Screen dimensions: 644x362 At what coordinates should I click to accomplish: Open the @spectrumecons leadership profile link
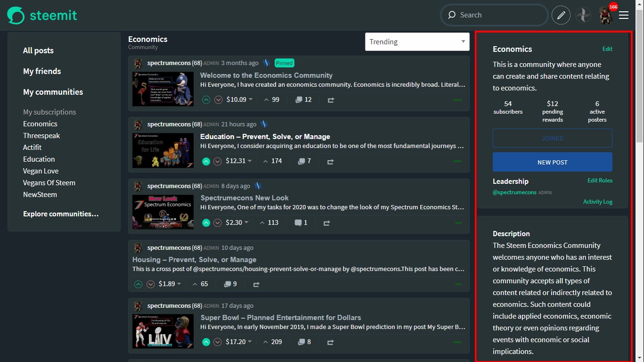(x=515, y=192)
